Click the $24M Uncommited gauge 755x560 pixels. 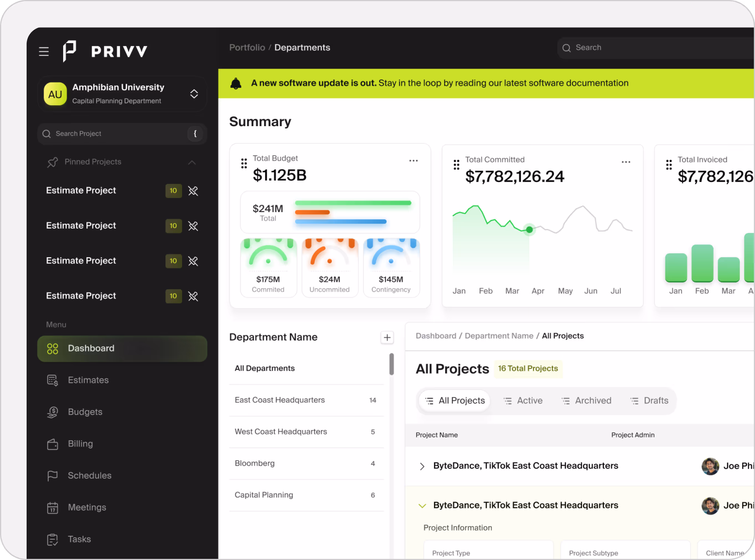tap(330, 268)
